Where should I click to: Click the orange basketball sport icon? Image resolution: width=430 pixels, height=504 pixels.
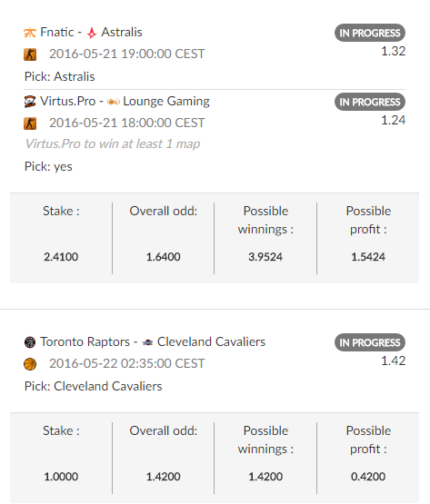[30, 364]
